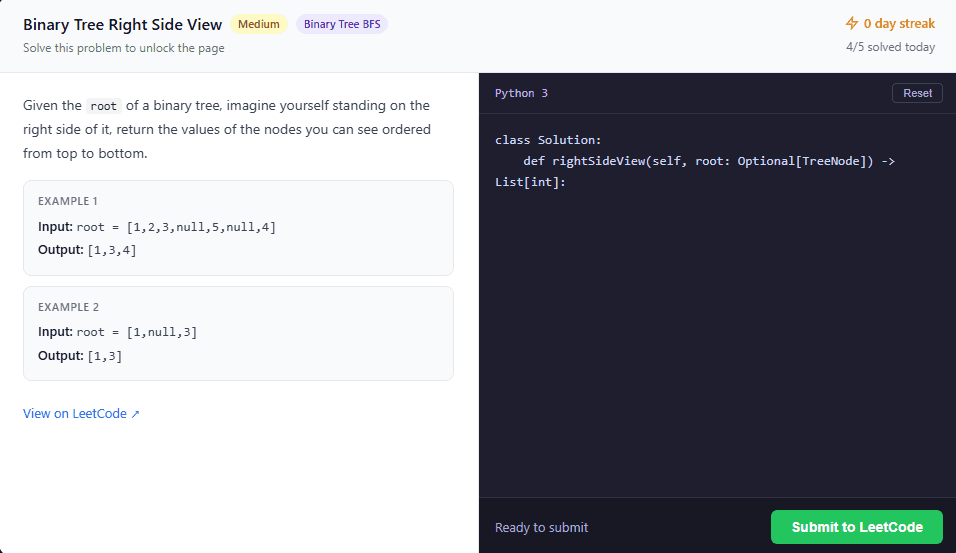The height and width of the screenshot is (553, 956).
Task: Click the inline code word root in description
Action: (104, 106)
